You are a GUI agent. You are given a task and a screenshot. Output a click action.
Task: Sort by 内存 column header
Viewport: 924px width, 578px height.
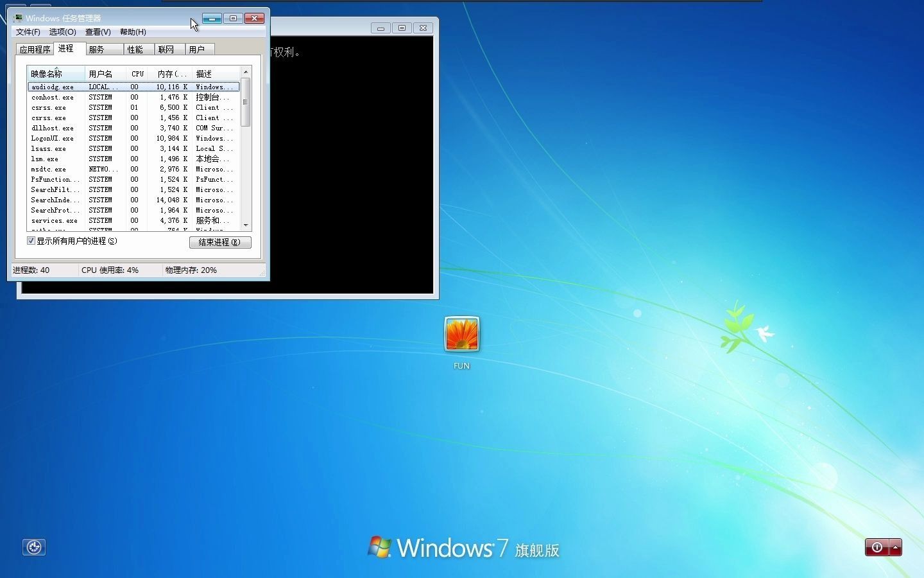click(171, 74)
